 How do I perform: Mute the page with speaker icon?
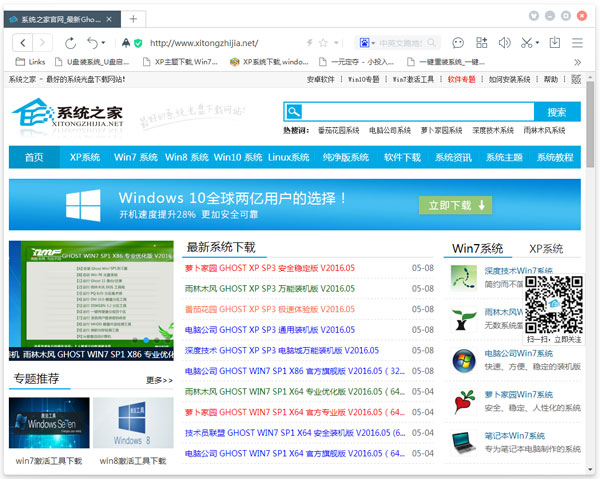click(x=504, y=43)
